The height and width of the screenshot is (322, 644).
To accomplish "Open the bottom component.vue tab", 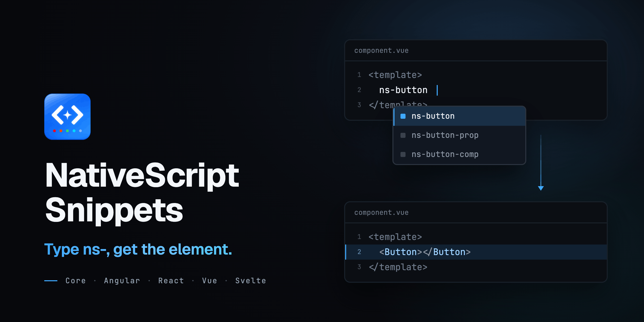I will tap(381, 213).
